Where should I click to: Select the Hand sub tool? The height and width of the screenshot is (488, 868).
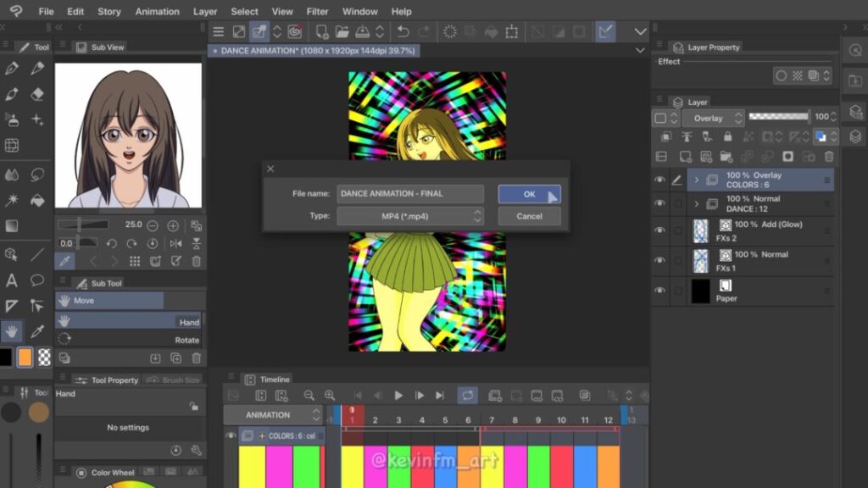click(130, 321)
